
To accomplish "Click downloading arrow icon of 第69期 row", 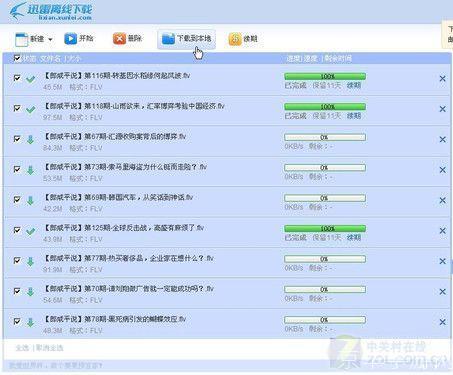I will pos(30,201).
